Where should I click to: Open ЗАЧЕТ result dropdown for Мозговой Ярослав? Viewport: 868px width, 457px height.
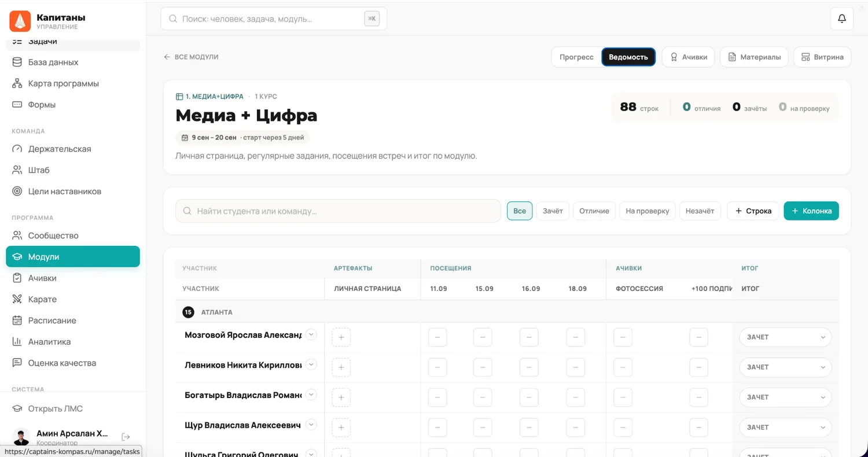click(x=785, y=337)
